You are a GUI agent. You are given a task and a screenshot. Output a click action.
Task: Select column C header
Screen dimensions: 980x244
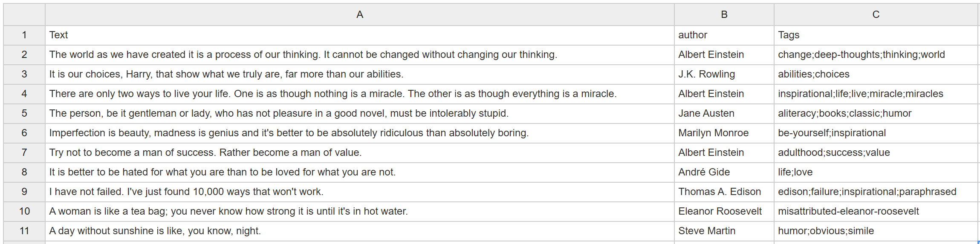click(x=876, y=14)
